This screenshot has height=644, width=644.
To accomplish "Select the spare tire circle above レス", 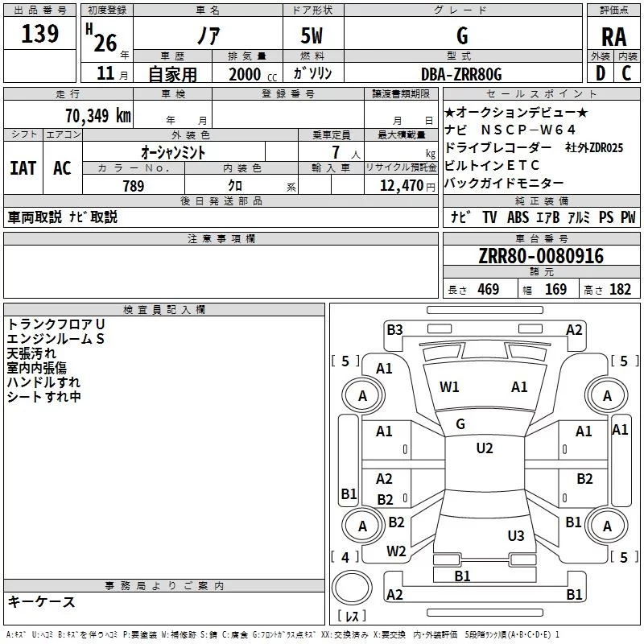I will click(352, 588).
